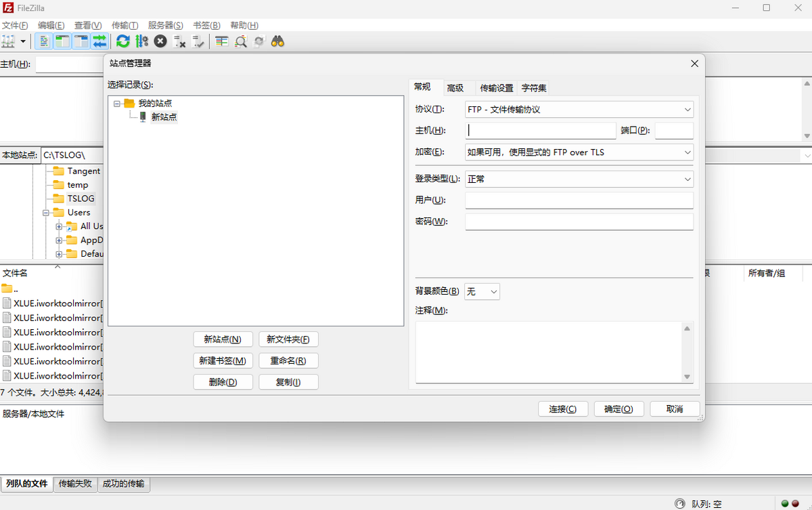Image resolution: width=812 pixels, height=510 pixels.
Task: Switch to the 字符集 tab
Action: (534, 88)
